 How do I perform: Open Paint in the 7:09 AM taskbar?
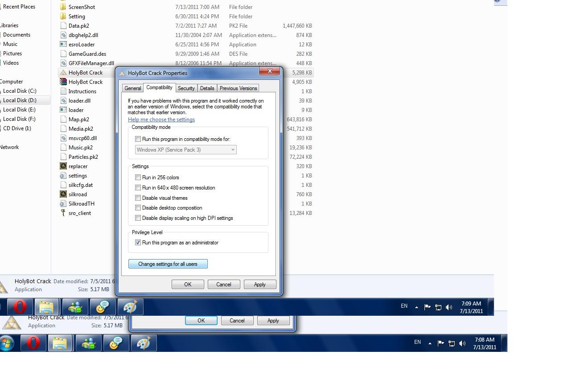130,307
